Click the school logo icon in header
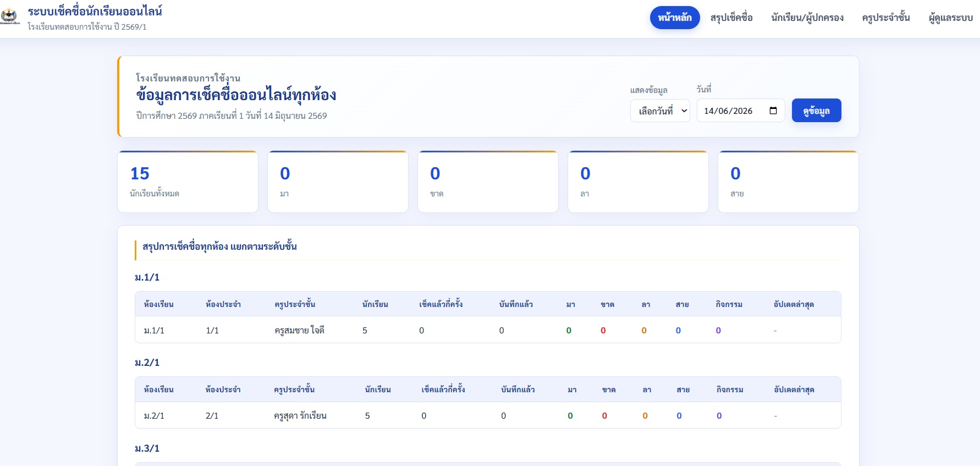This screenshot has height=466, width=980. tap(10, 17)
